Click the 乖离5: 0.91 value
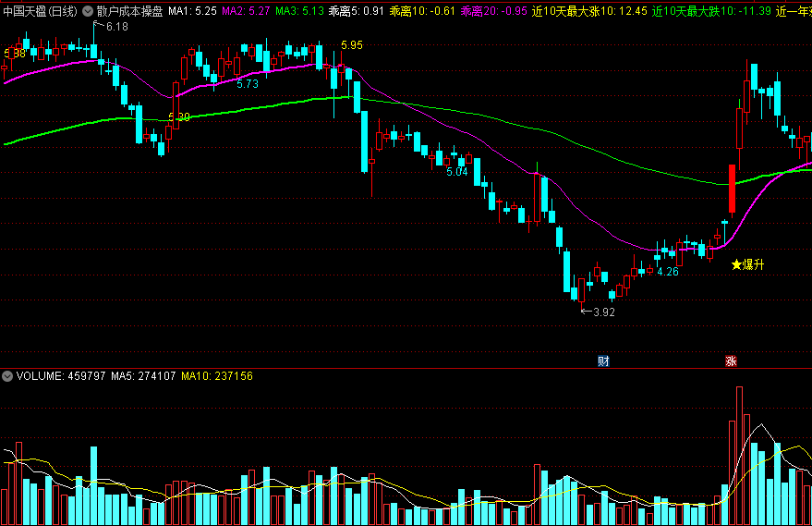This screenshot has height=526, width=812. pyautogui.click(x=357, y=11)
